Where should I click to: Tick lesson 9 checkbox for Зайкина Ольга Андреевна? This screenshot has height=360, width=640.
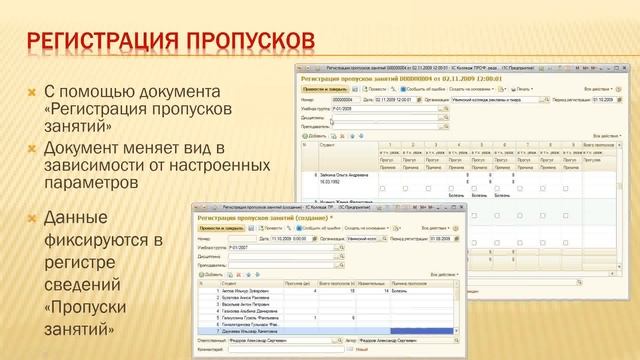coord(565,189)
